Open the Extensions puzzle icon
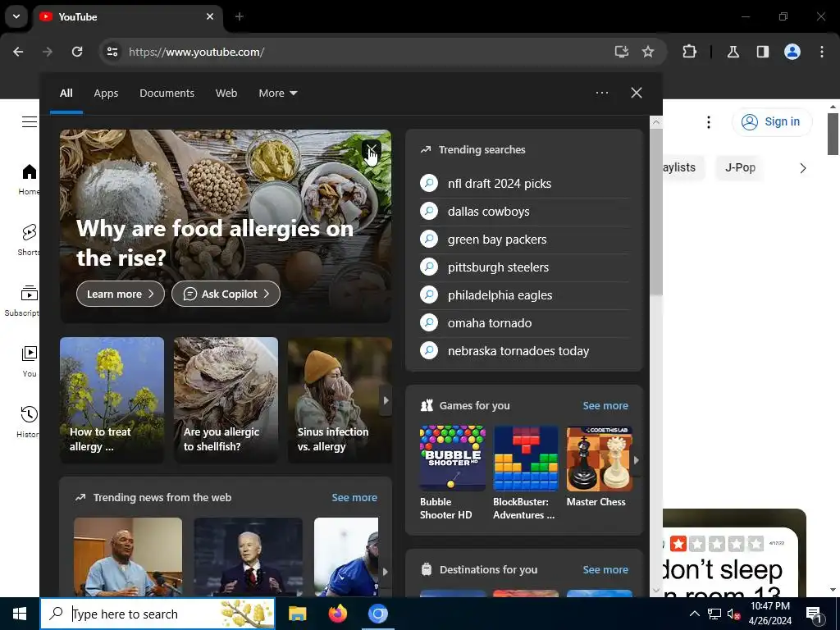 (689, 52)
